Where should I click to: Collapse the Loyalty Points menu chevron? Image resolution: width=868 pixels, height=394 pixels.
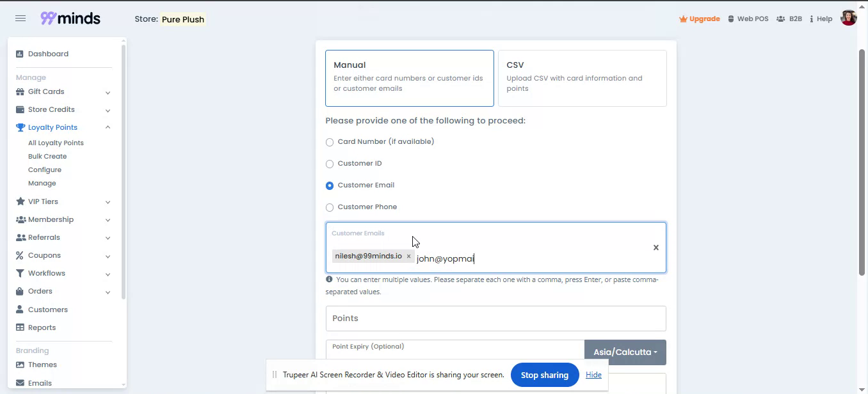[x=108, y=127]
